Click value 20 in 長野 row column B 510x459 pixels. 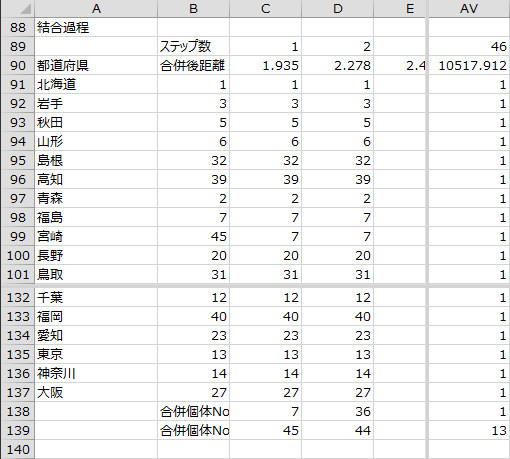pyautogui.click(x=193, y=255)
